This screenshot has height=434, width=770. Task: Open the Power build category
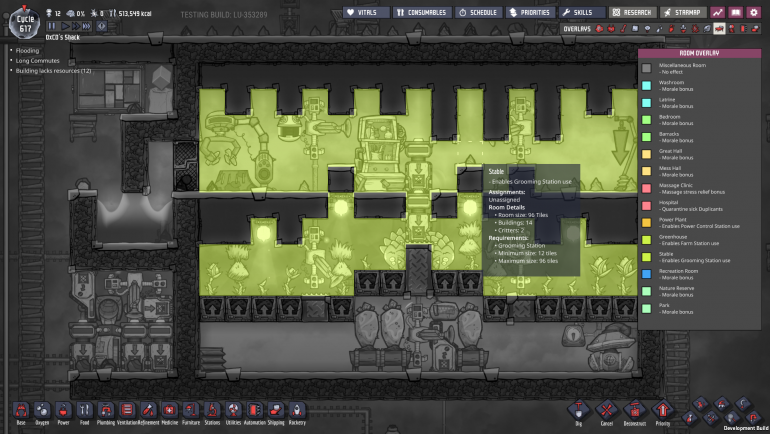coord(63,410)
